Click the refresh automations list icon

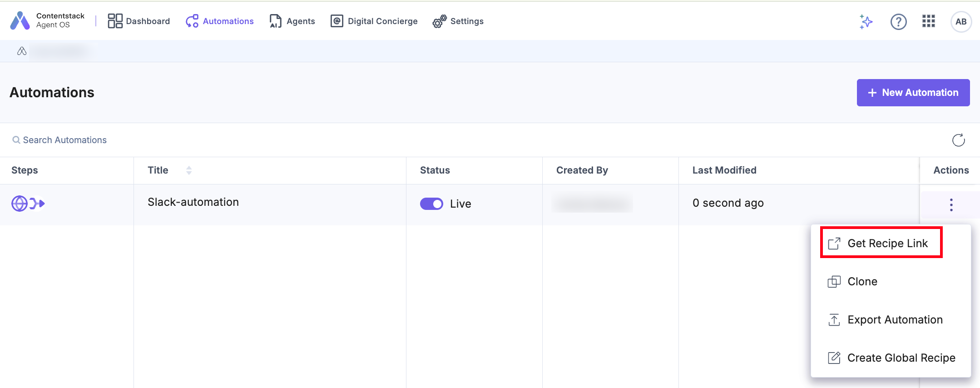coord(958,140)
